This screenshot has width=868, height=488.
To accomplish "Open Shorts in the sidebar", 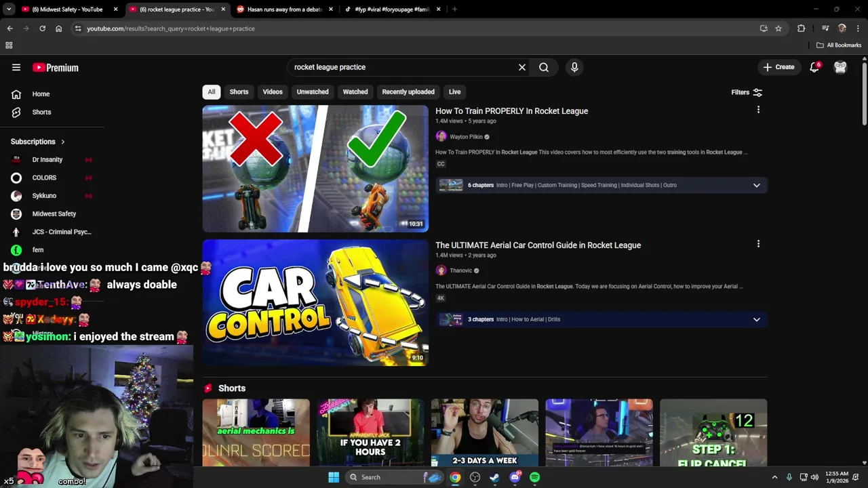I will pos(41,112).
